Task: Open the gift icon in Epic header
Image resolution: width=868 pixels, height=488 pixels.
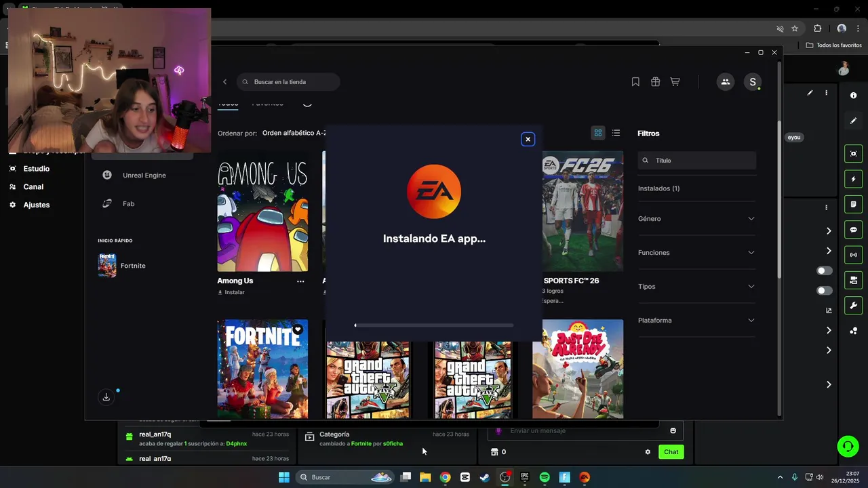Action: 655,82
